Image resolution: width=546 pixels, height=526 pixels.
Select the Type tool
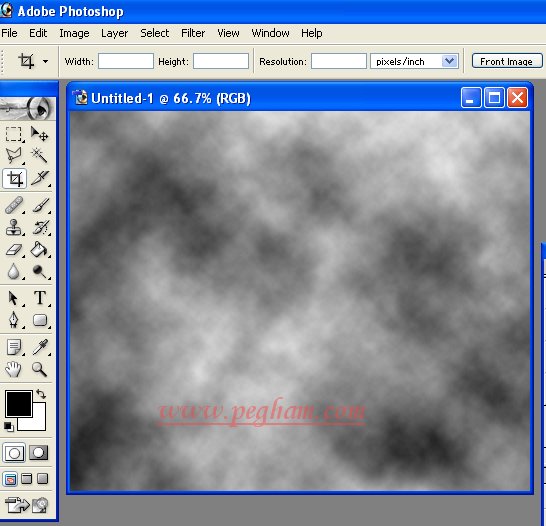pos(40,298)
